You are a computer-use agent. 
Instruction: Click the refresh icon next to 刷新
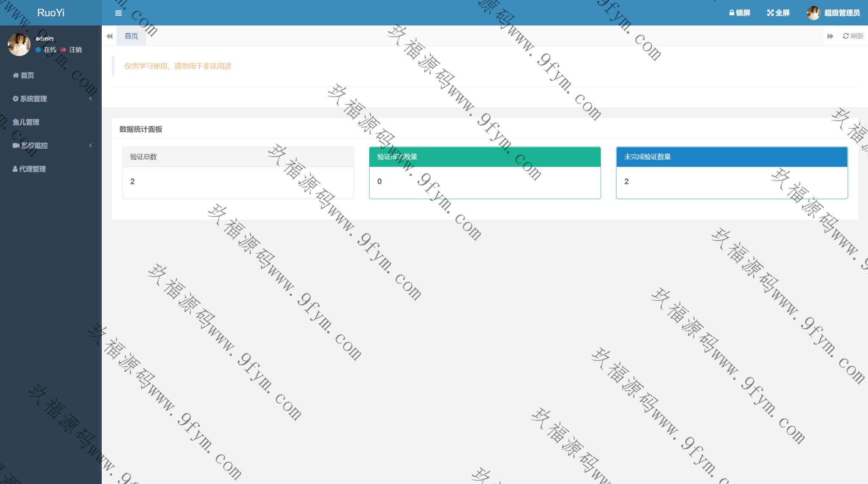click(846, 36)
